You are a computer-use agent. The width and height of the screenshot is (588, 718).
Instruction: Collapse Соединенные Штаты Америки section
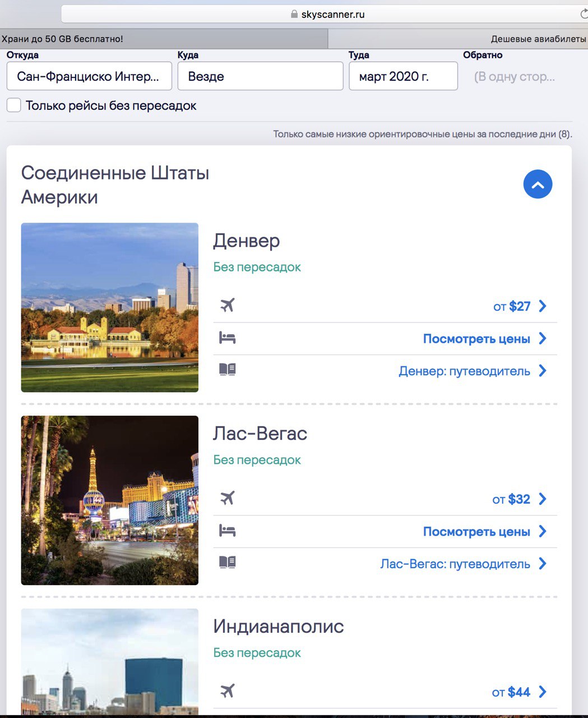tap(538, 185)
